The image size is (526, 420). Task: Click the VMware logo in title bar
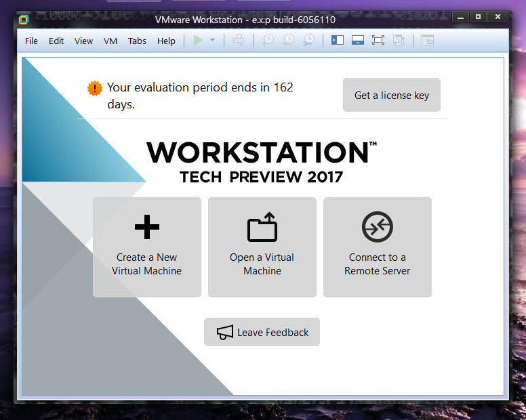click(x=24, y=20)
